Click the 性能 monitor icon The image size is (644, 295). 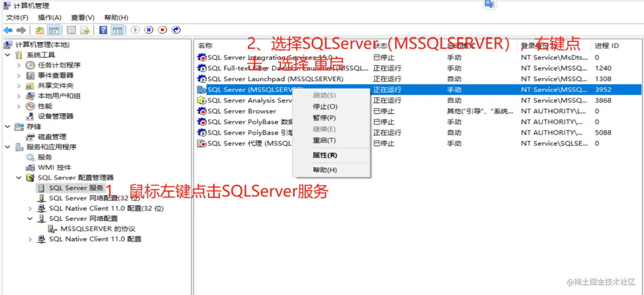(30, 106)
